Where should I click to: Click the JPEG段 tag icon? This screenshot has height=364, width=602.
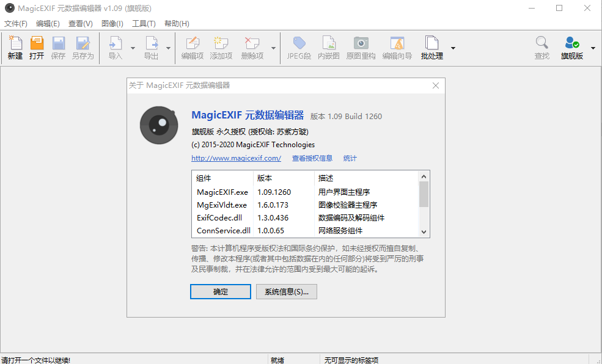(299, 43)
